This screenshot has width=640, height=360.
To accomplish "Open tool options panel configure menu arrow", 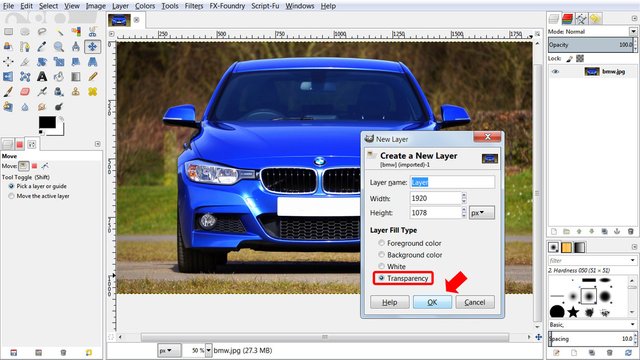I will [97, 144].
